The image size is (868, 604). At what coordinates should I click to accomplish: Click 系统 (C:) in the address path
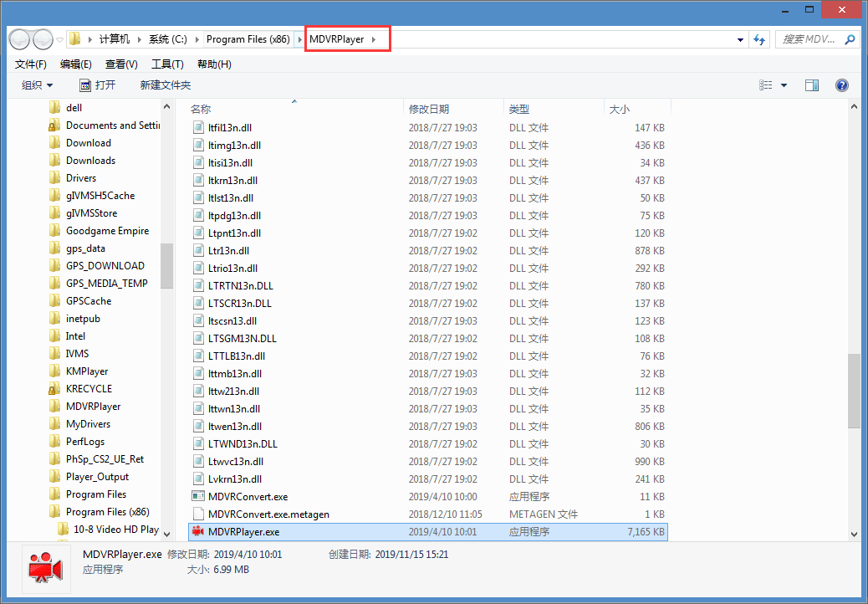click(168, 39)
